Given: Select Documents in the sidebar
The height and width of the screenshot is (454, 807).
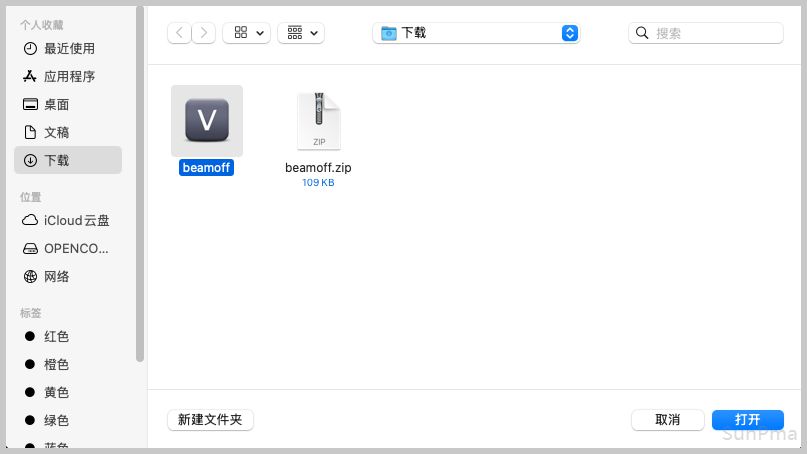Looking at the screenshot, I should click(x=56, y=132).
